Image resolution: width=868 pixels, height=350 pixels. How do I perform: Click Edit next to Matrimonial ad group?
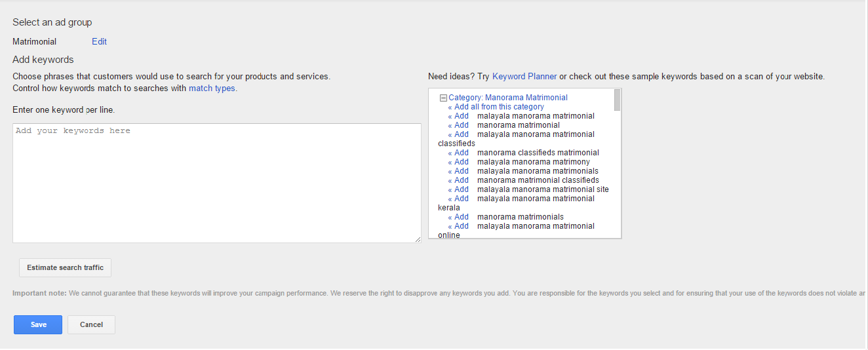point(99,41)
